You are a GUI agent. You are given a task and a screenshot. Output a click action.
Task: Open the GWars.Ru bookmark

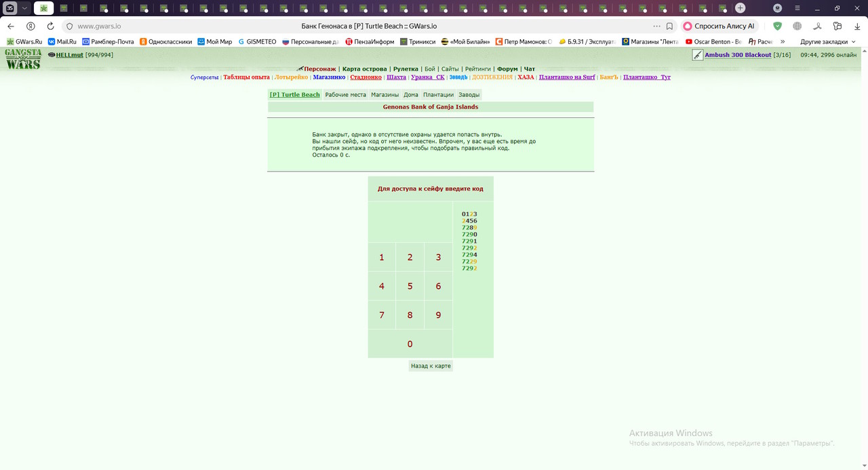(24, 41)
